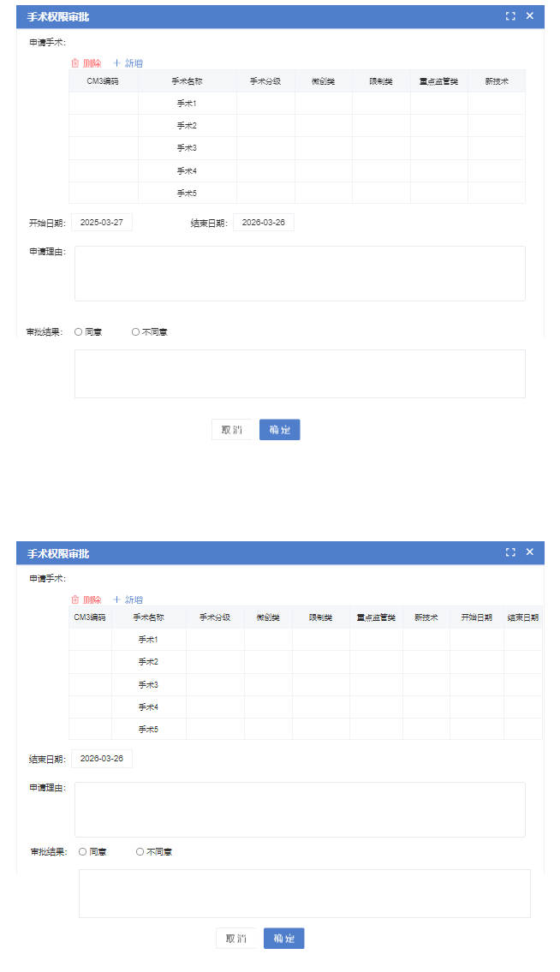The image size is (560, 972).
Task: Select 同意 radio in bottom dialog
Action: click(82, 852)
